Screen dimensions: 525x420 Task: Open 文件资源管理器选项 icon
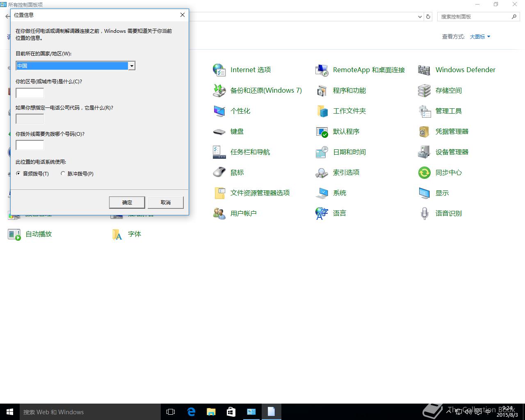tap(219, 193)
